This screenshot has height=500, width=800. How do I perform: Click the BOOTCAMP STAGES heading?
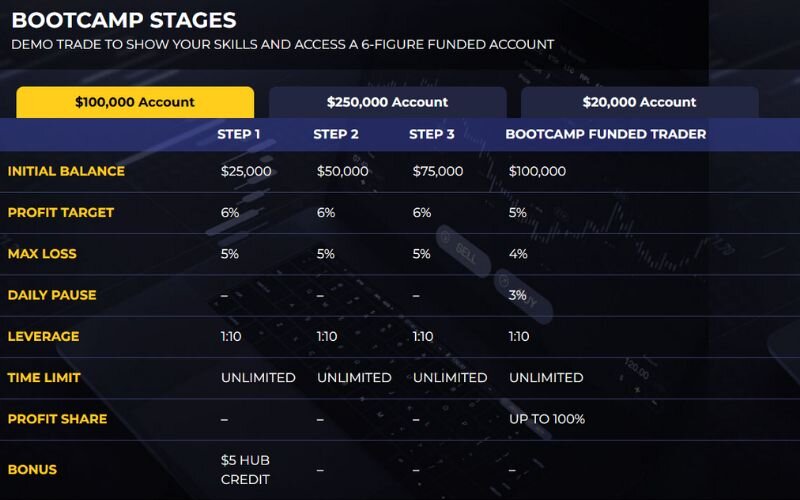point(124,20)
